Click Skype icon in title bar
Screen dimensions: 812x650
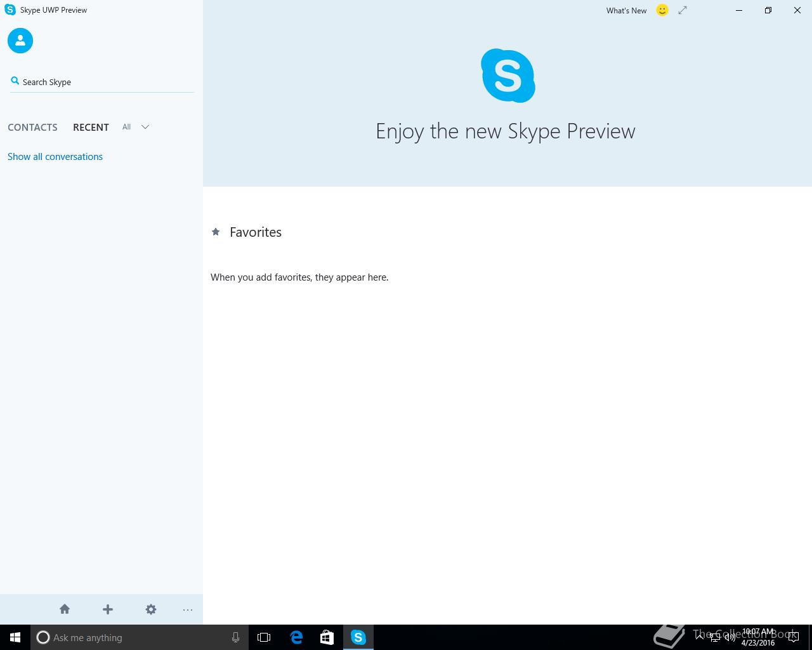point(10,10)
